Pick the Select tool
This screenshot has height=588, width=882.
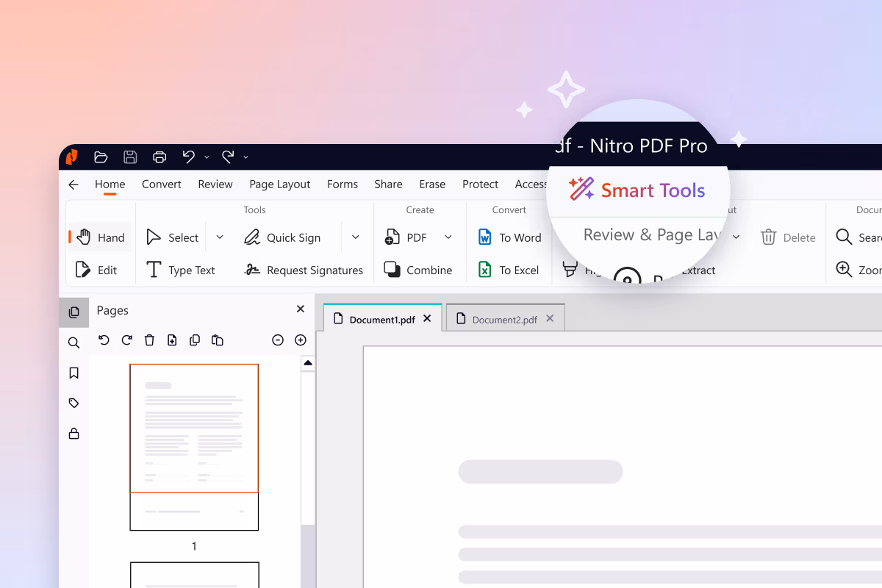(x=173, y=237)
